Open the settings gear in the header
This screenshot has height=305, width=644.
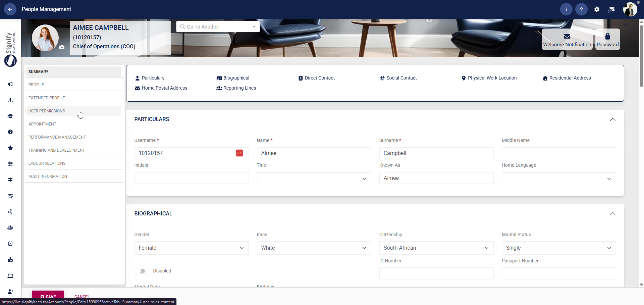click(597, 9)
